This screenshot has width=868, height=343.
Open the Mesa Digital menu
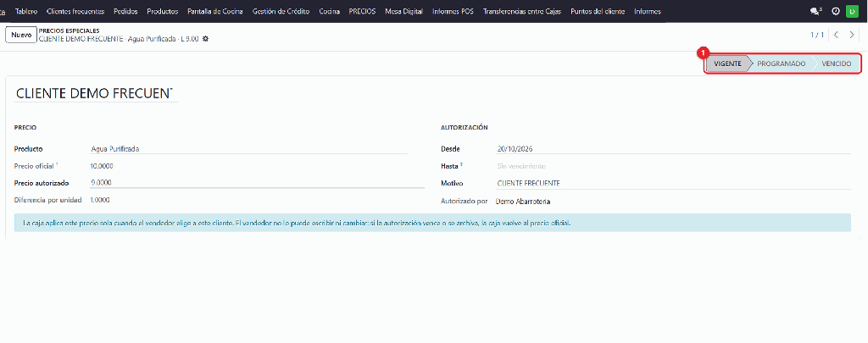pyautogui.click(x=403, y=11)
